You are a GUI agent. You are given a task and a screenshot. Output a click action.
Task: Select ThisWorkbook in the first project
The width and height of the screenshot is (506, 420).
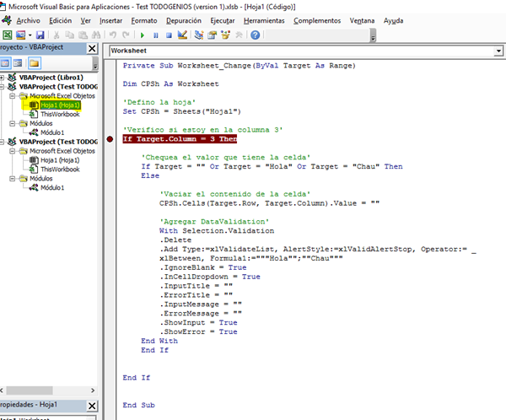[60, 114]
